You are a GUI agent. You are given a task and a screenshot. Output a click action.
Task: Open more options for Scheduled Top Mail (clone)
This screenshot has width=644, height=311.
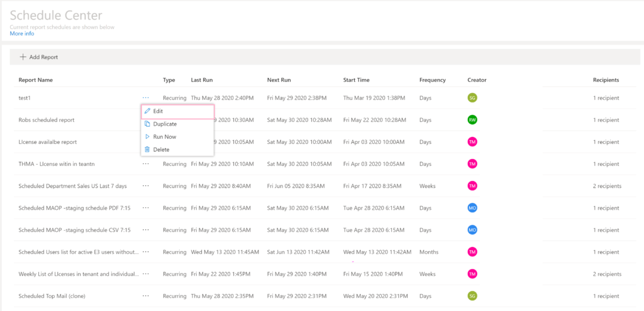coord(146,296)
